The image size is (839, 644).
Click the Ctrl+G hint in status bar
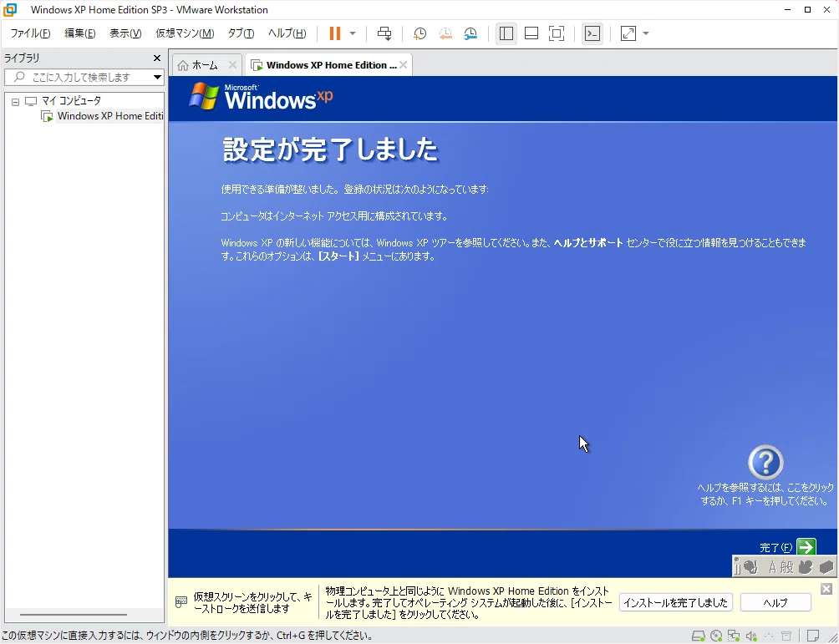click(x=291, y=636)
